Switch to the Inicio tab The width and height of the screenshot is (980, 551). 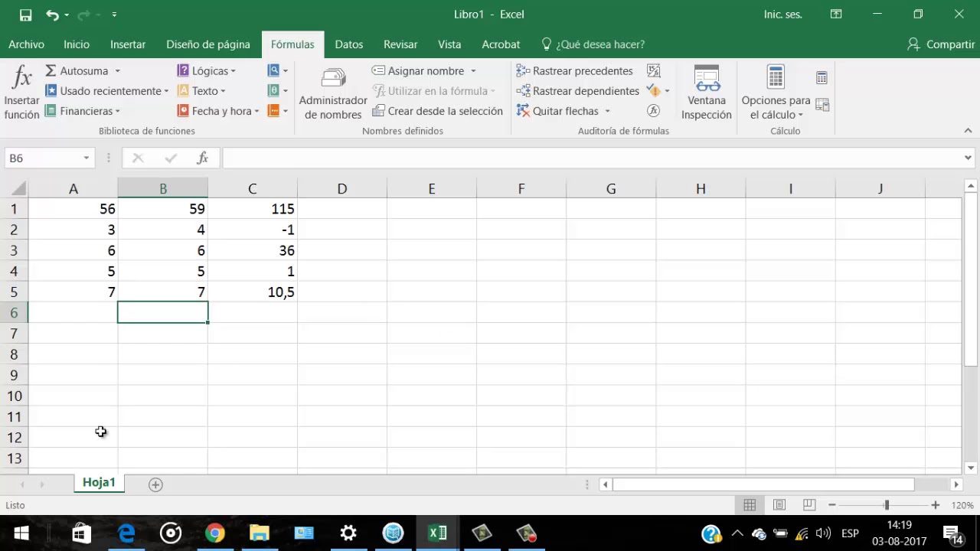77,44
